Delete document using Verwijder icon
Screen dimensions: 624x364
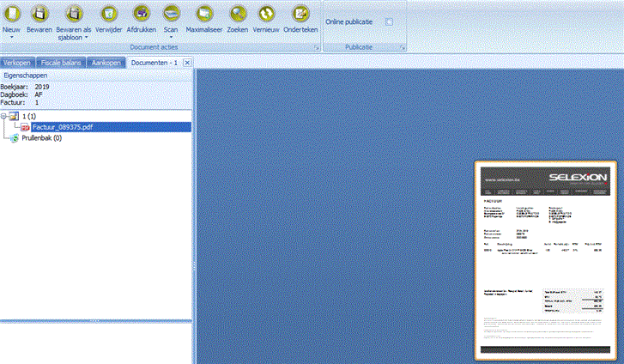point(108,14)
